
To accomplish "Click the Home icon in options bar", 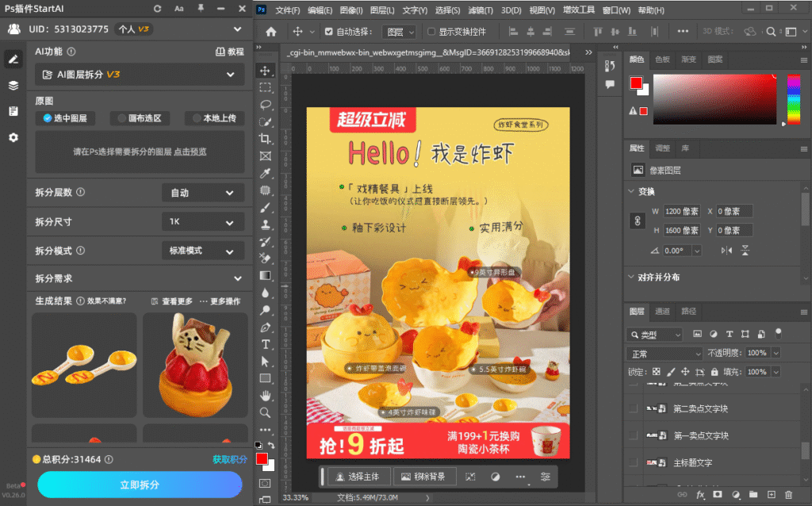I will [x=271, y=32].
